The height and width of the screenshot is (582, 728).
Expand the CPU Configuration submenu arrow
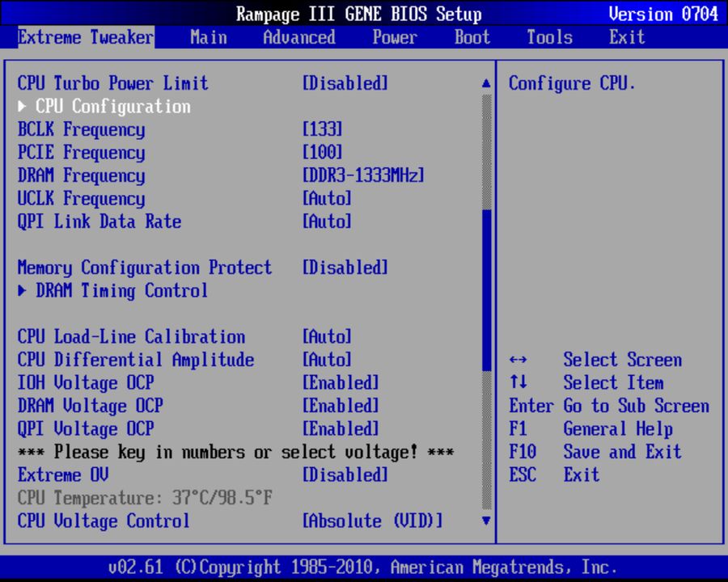click(22, 106)
